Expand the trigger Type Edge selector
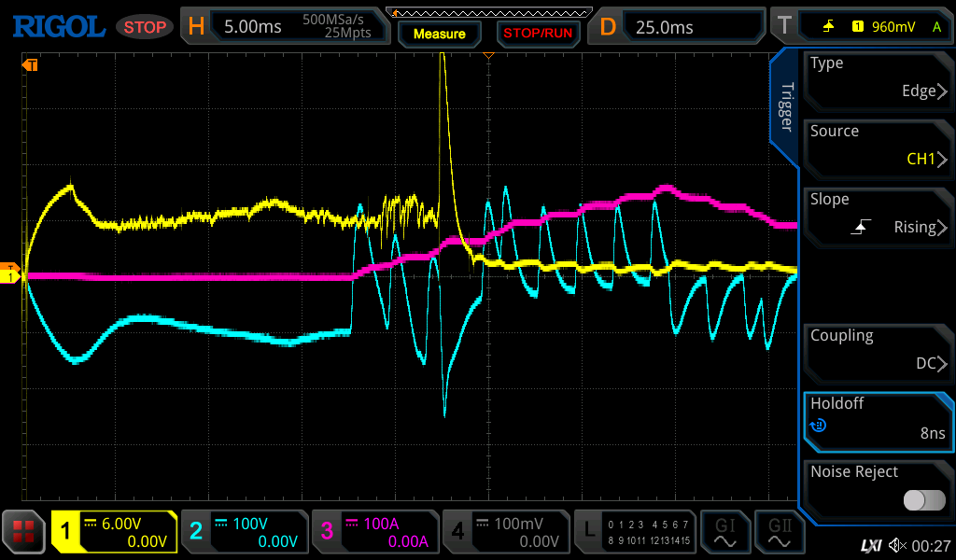This screenshot has height=560, width=956. click(x=878, y=78)
